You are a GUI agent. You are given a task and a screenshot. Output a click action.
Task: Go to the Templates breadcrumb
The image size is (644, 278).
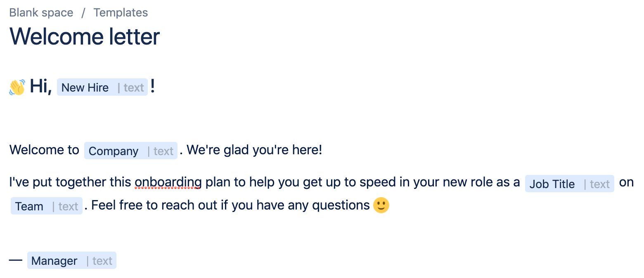(x=121, y=13)
